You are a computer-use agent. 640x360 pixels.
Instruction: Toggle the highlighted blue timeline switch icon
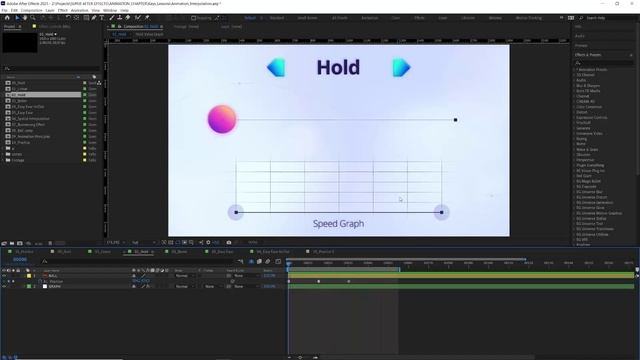pyautogui.click(x=251, y=261)
